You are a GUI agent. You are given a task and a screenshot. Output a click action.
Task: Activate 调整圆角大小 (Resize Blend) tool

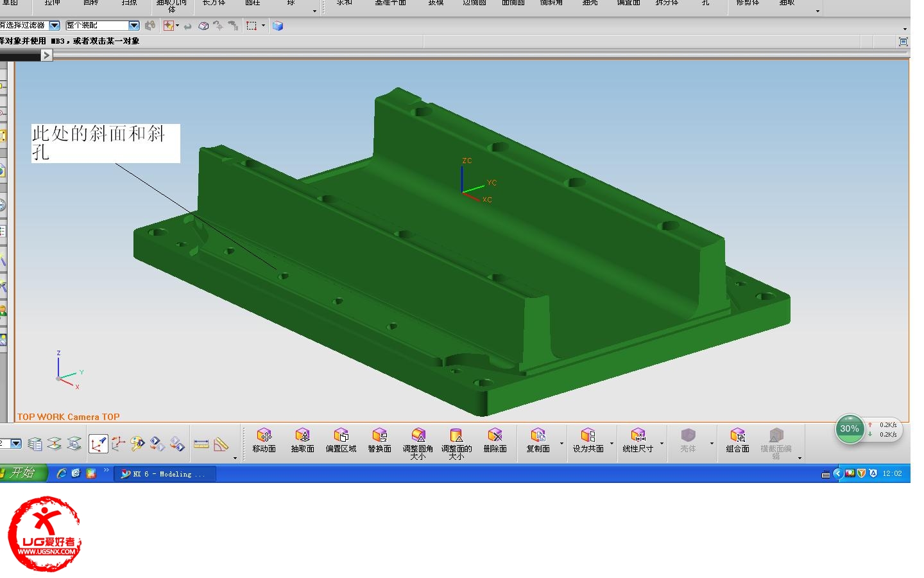[418, 444]
